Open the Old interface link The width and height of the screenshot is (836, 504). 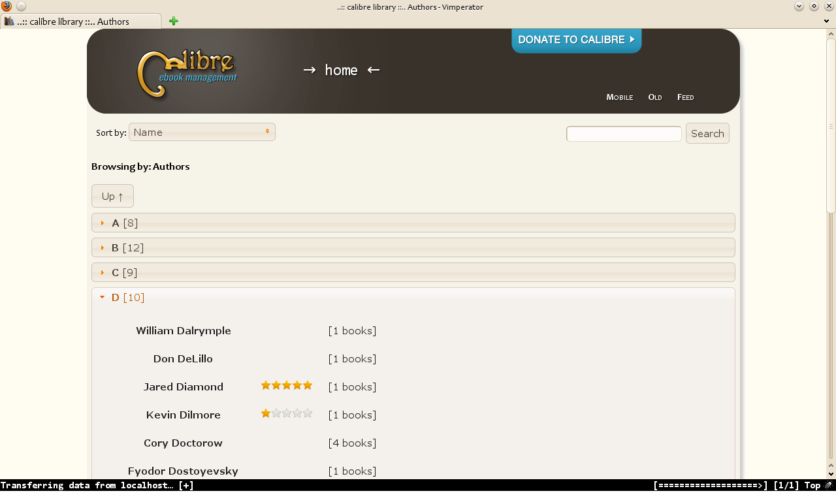(x=655, y=97)
